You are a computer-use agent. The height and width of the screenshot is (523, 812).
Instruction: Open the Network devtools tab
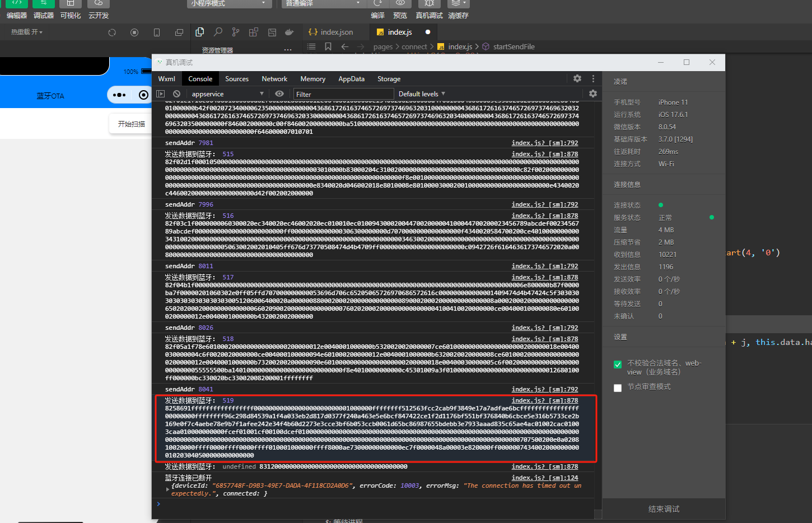click(274, 79)
